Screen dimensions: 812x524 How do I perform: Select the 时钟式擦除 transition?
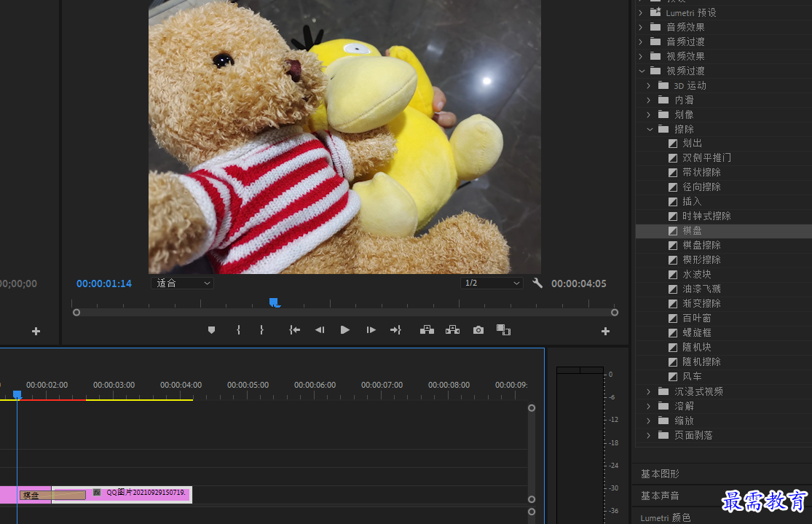pyautogui.click(x=706, y=216)
